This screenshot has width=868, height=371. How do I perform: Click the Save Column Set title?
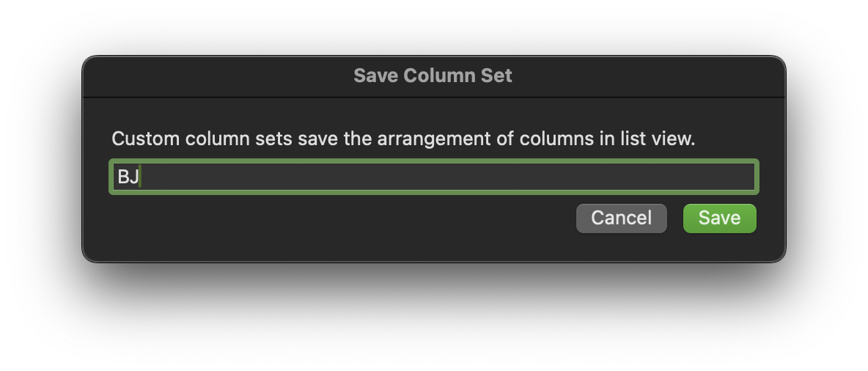pyautogui.click(x=433, y=76)
